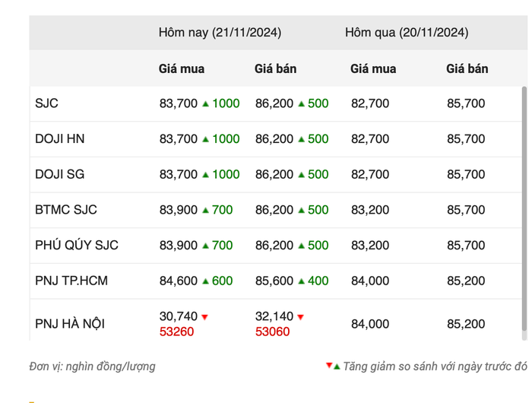Click PNJ TP.HCM yesterday's buy price 84,000
This screenshot has height=403, width=532.
tap(370, 281)
